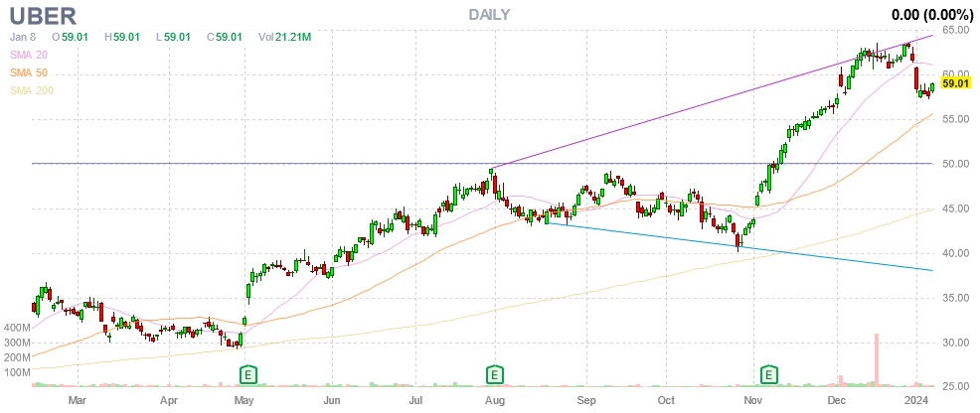Click the November earnings 'E' marker
This screenshot has width=980, height=413.
(768, 375)
